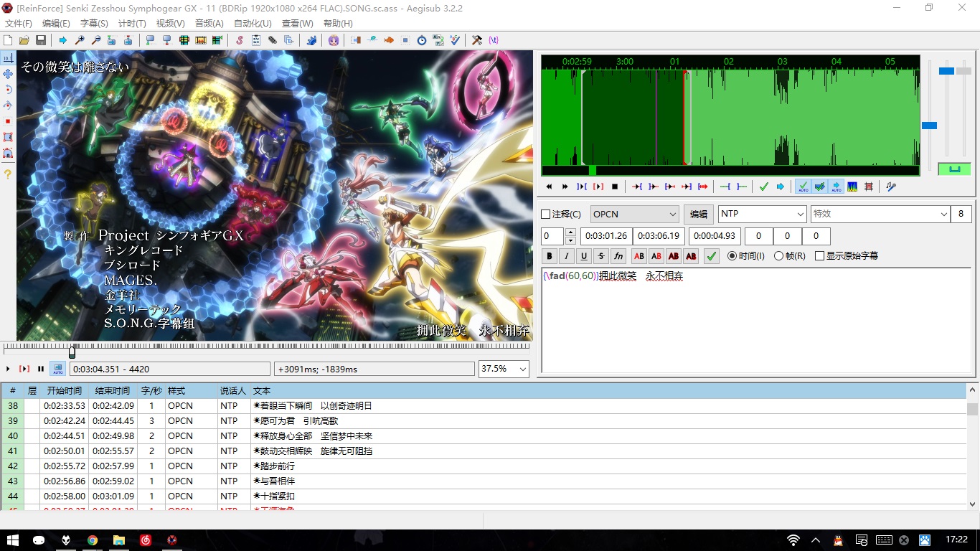Open the 帮助(H) menu
Viewport: 980px width, 551px height.
[338, 24]
